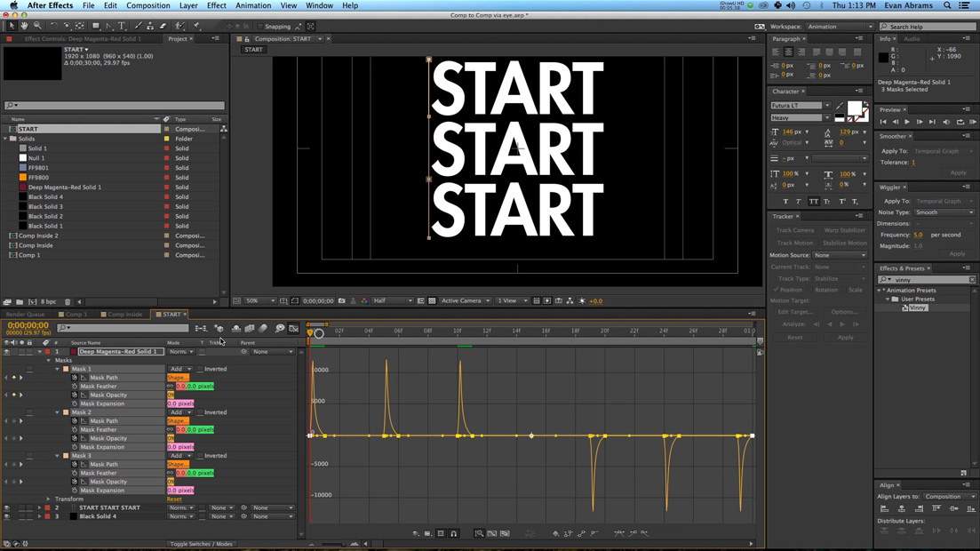Open Composition Mini-Flowchart in timeline
This screenshot has width=980, height=551.
(201, 328)
